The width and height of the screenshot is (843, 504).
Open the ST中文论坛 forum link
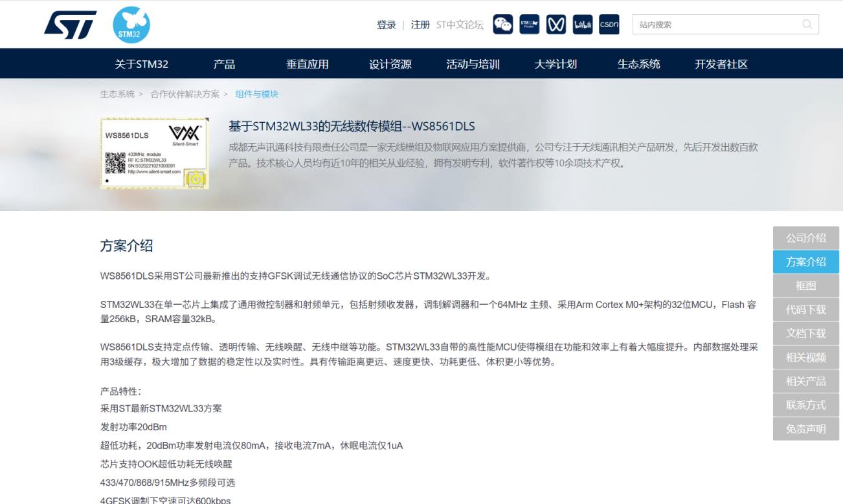[460, 25]
